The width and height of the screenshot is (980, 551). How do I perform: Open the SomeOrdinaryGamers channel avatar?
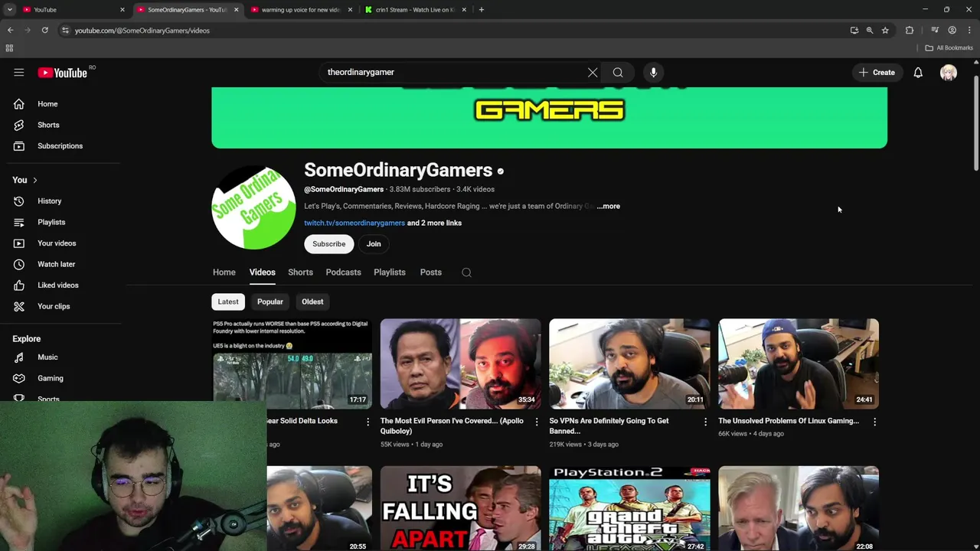coord(253,207)
